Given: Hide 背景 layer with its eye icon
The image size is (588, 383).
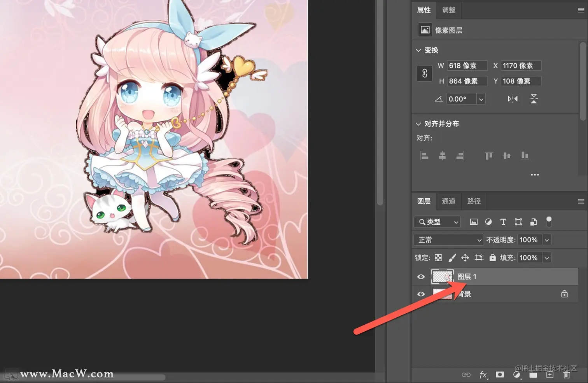Looking at the screenshot, I should tap(421, 294).
